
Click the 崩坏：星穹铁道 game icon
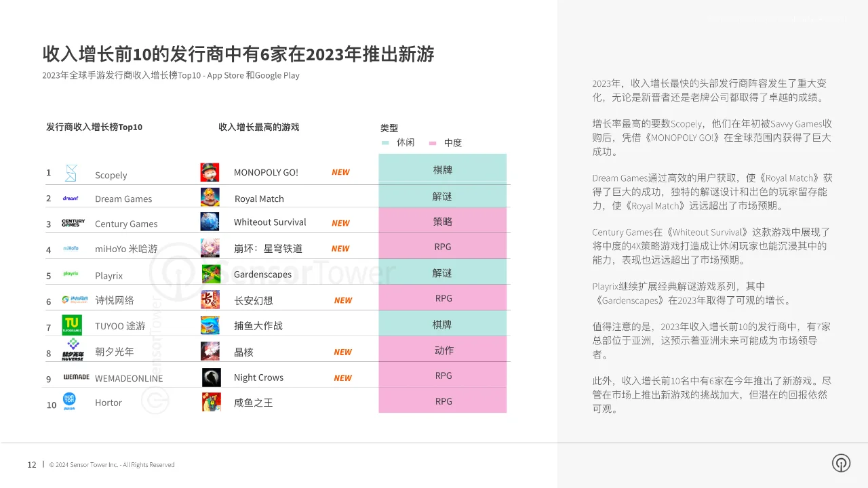pos(210,248)
